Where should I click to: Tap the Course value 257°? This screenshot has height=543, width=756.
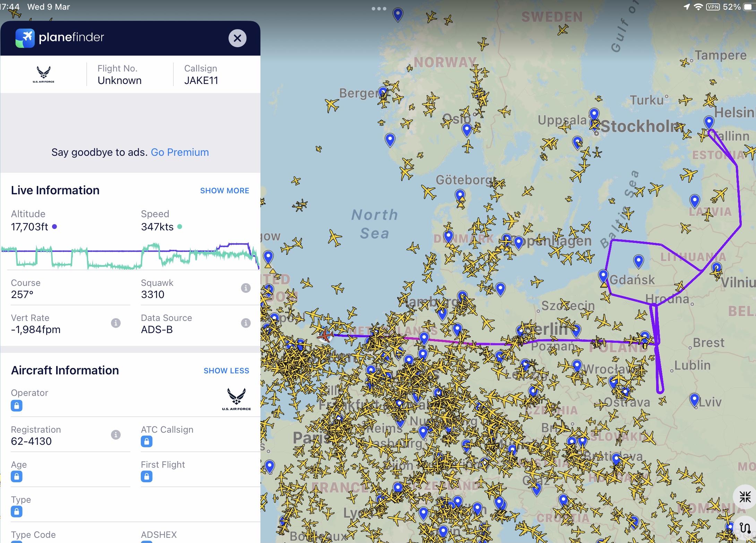click(x=22, y=294)
